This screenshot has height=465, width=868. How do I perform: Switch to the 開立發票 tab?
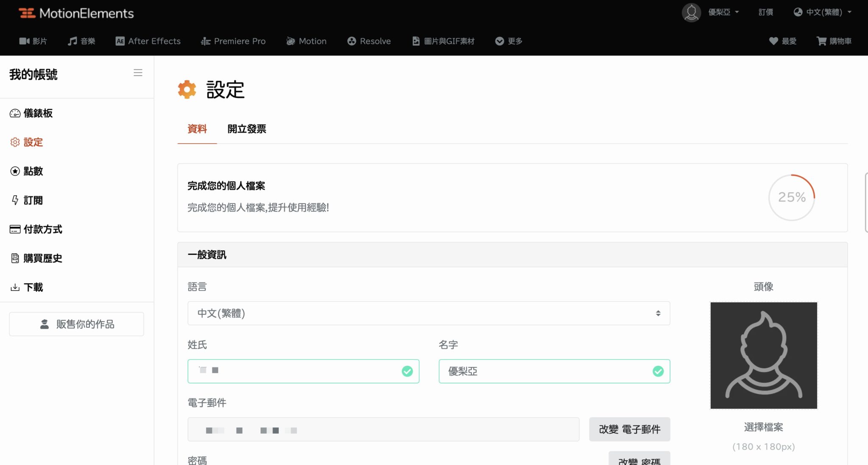[x=246, y=129]
